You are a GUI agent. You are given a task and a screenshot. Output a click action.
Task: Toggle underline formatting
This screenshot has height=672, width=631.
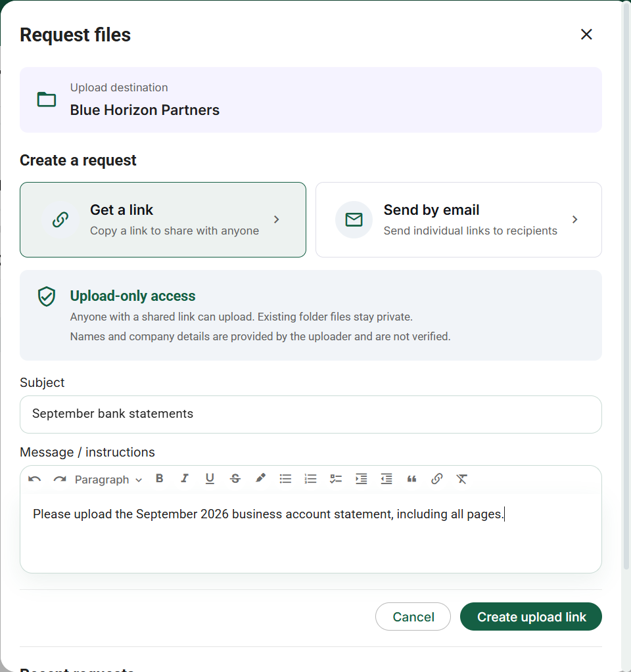(210, 479)
